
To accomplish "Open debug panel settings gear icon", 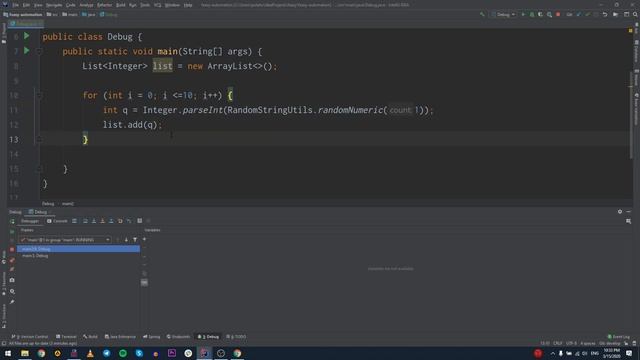I will pos(620,211).
